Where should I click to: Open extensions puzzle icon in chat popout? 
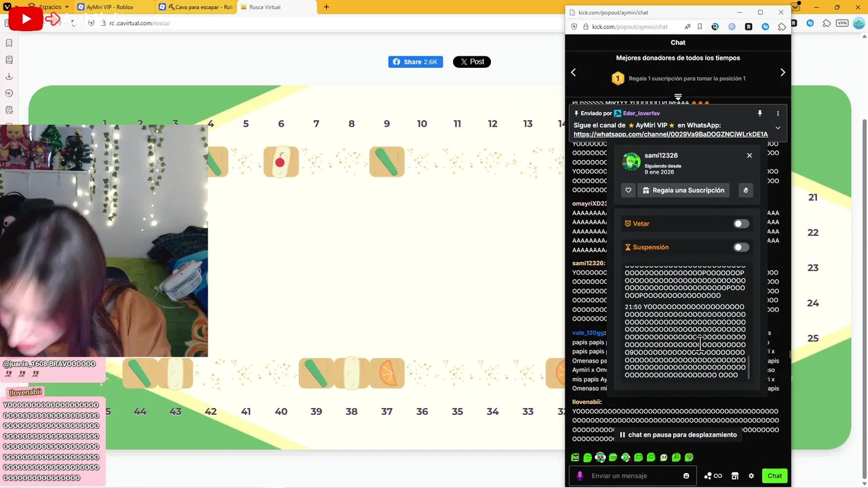click(x=782, y=27)
